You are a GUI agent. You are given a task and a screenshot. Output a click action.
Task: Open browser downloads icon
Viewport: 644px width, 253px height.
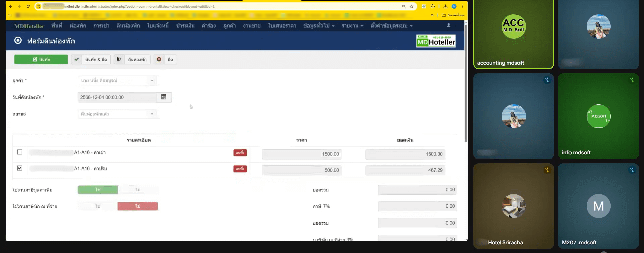(445, 6)
